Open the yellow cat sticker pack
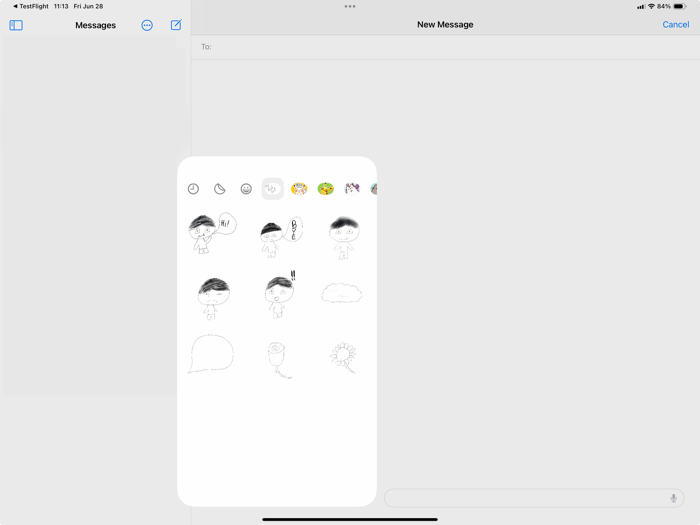 tap(299, 189)
